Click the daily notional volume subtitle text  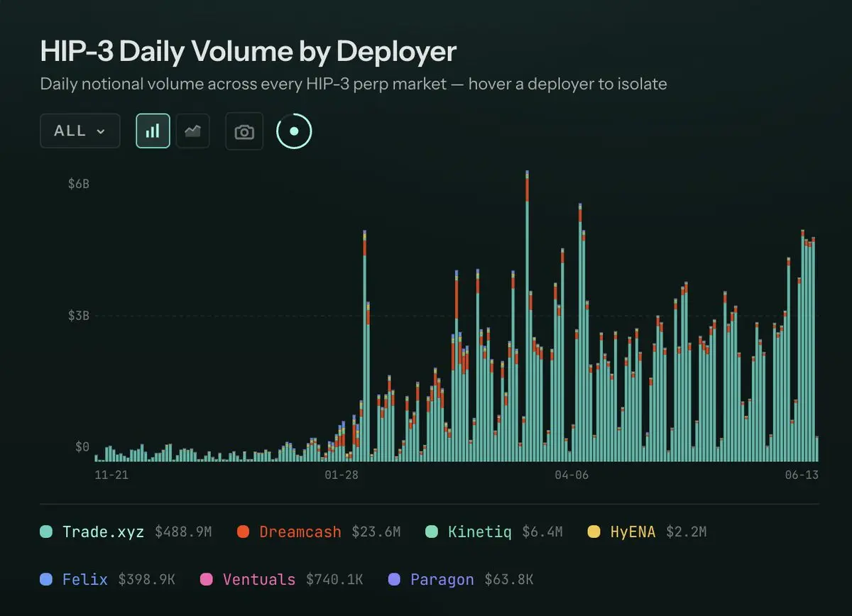[x=354, y=84]
